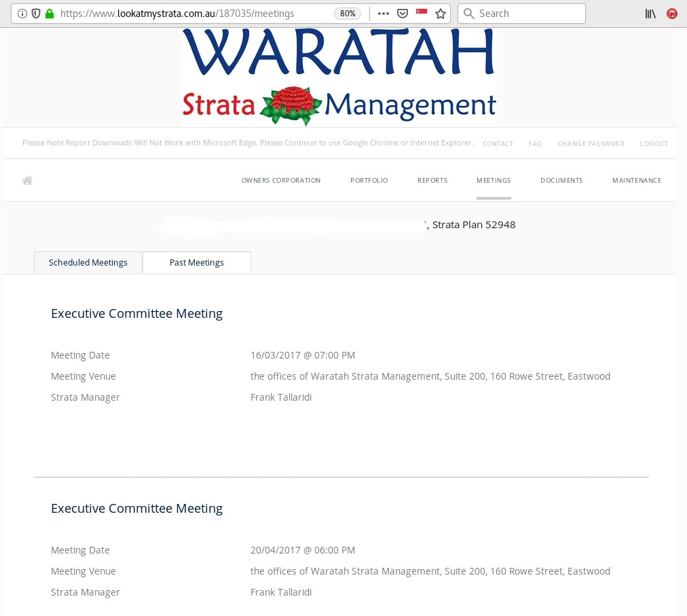Open the Library bookshelf icon
The height and width of the screenshot is (616, 687).
pos(650,14)
